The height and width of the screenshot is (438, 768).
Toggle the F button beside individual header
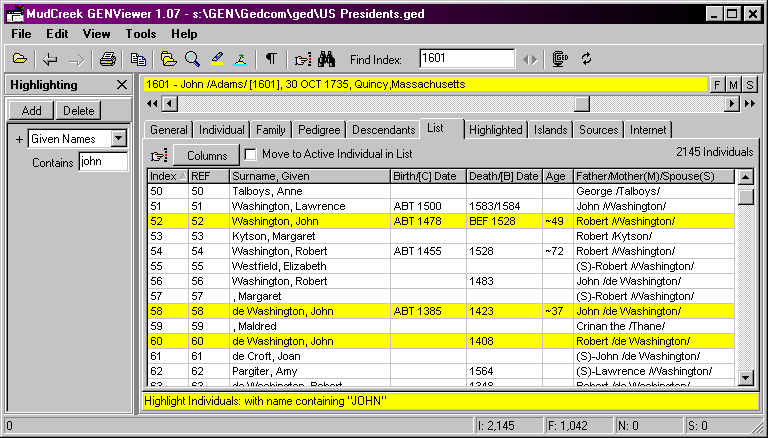[x=718, y=85]
